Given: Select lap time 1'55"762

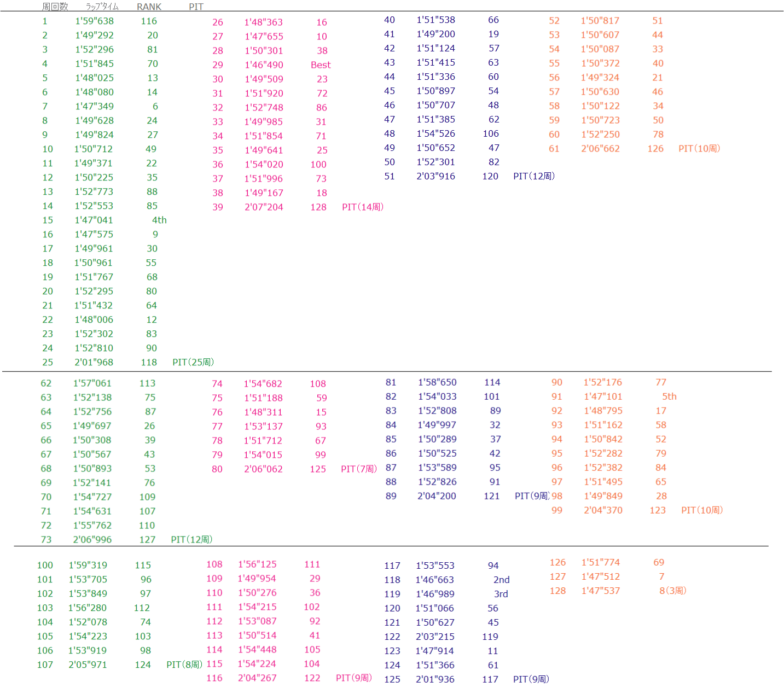Looking at the screenshot, I should (92, 525).
